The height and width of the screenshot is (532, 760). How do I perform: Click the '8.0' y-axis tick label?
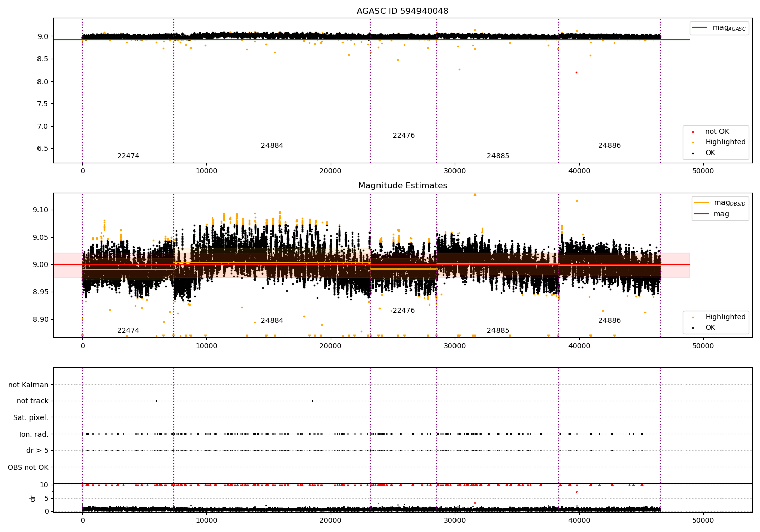pyautogui.click(x=42, y=82)
